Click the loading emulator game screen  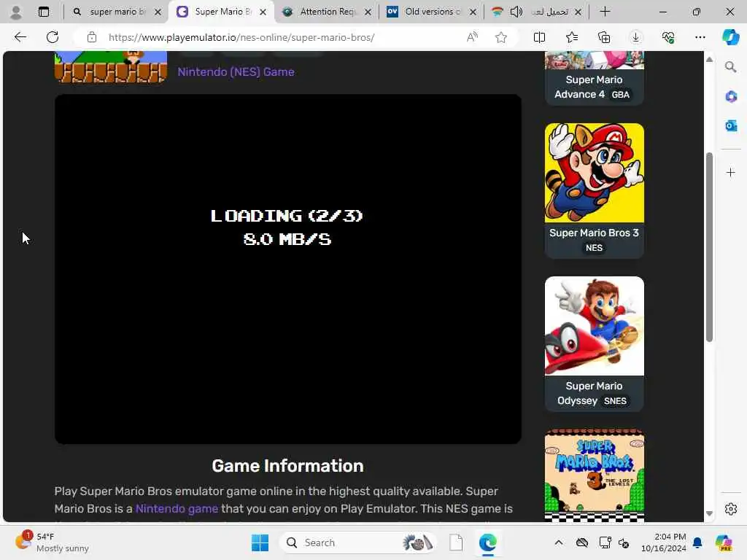[287, 269]
